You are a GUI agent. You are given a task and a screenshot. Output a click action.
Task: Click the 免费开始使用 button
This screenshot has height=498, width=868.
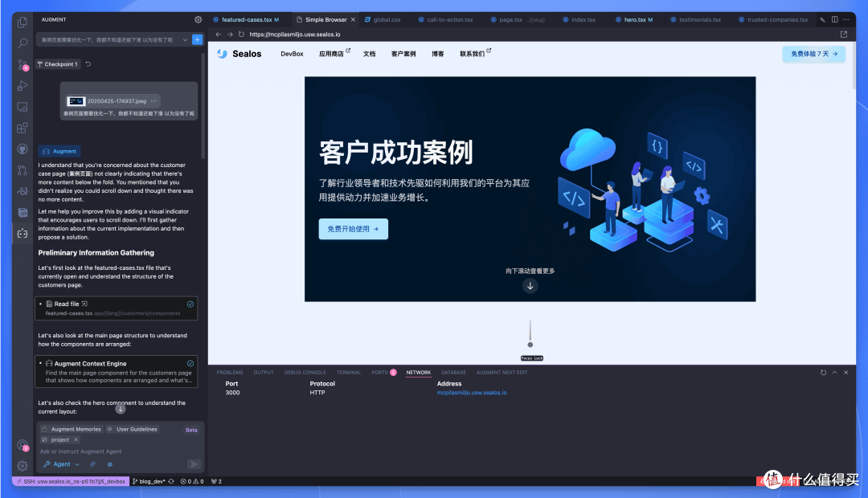point(353,229)
